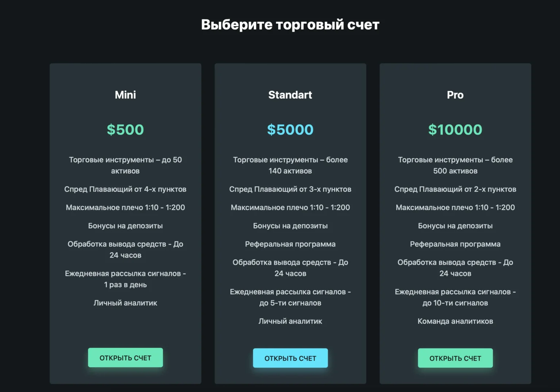Screen dimensions: 560x392
Task: Select the Pro plan title
Action: click(455, 95)
